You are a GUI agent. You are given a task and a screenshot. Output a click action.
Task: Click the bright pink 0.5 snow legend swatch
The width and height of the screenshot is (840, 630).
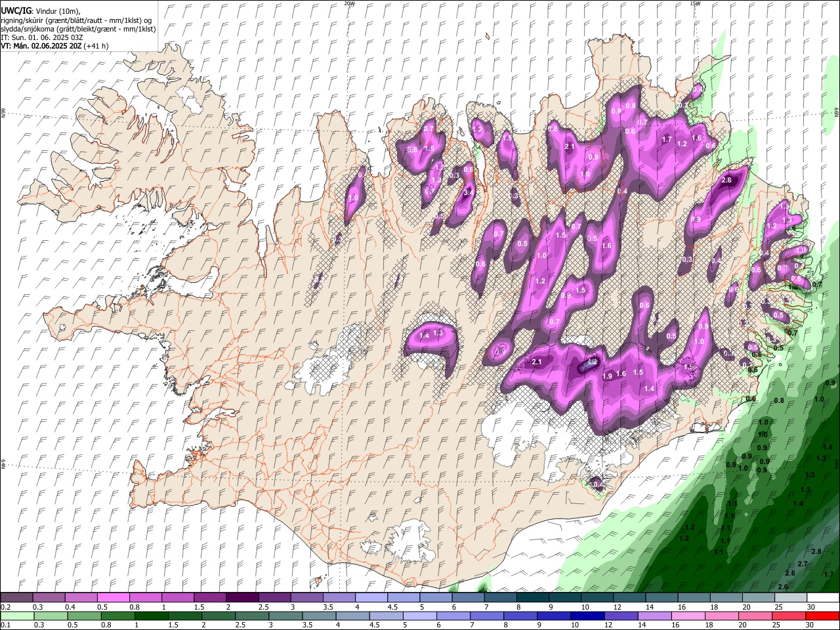(113, 597)
